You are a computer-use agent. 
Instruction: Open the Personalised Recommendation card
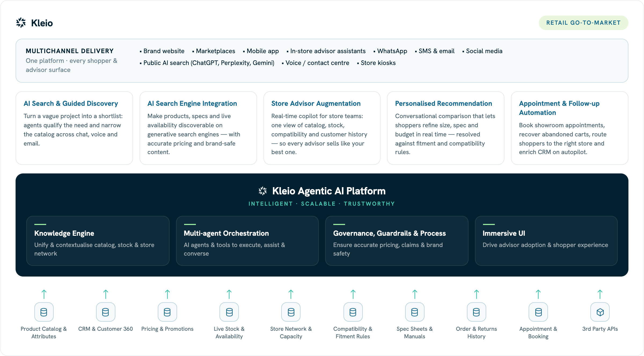[x=446, y=128]
